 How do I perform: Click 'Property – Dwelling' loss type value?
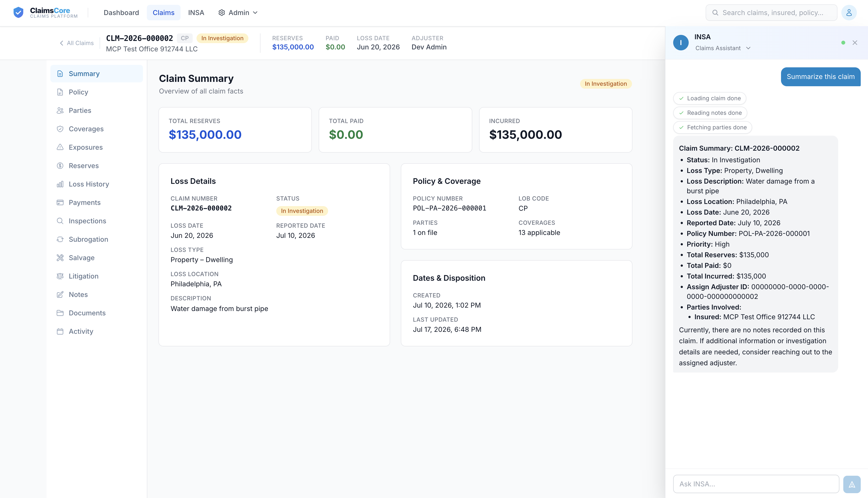point(202,260)
